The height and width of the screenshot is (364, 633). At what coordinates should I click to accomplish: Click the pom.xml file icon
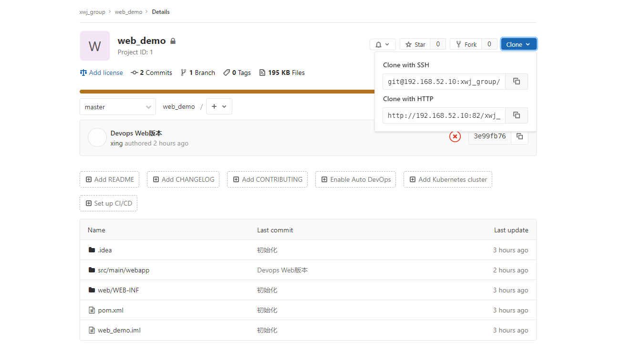click(92, 310)
